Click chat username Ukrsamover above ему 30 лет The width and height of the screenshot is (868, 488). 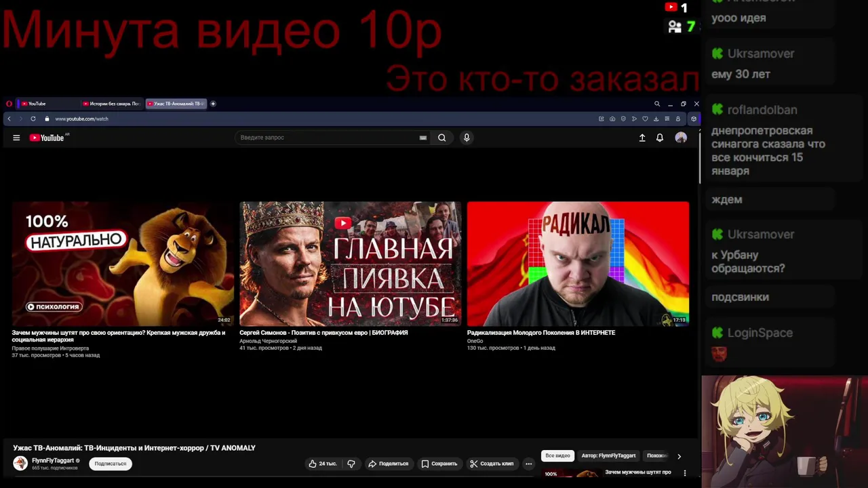[761, 54]
